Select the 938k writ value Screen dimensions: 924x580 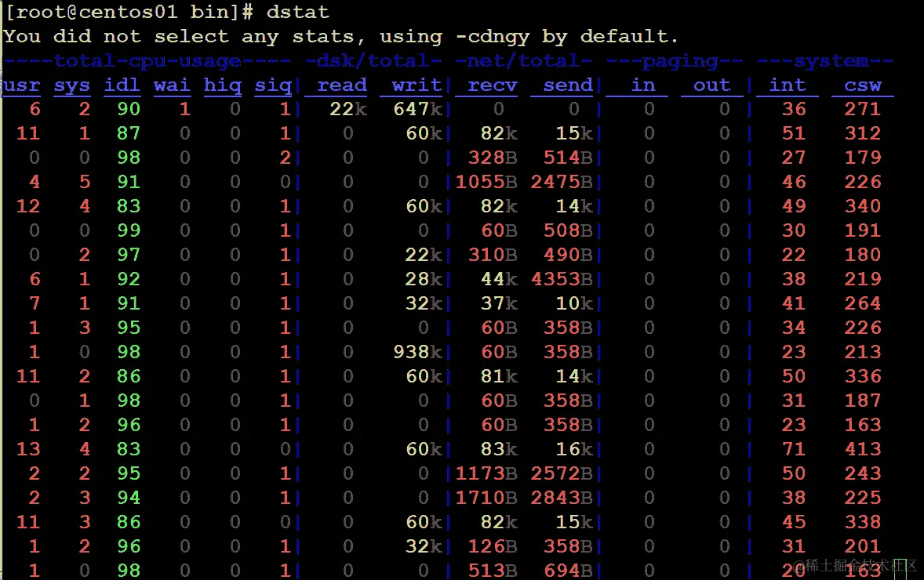tap(418, 352)
